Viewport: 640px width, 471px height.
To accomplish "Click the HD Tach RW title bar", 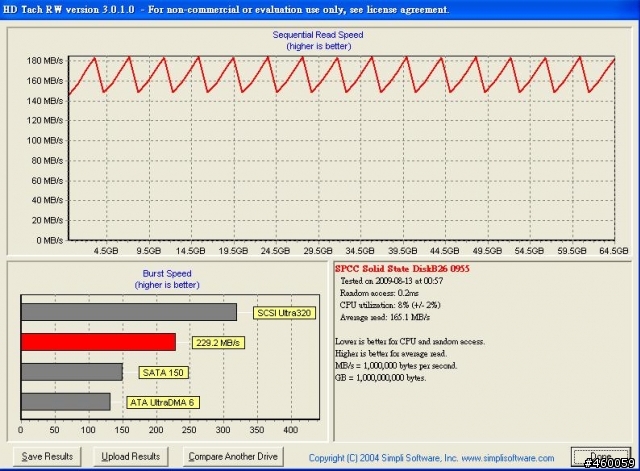I will (x=320, y=9).
